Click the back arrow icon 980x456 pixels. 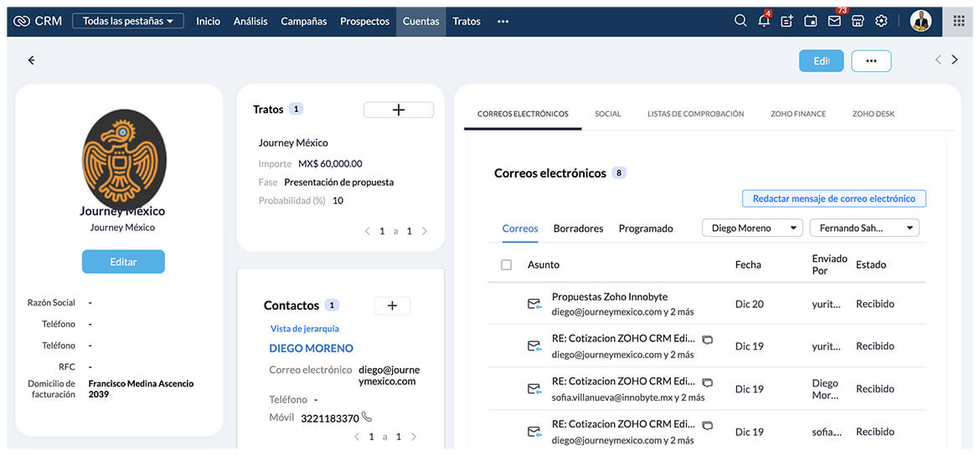coord(32,60)
